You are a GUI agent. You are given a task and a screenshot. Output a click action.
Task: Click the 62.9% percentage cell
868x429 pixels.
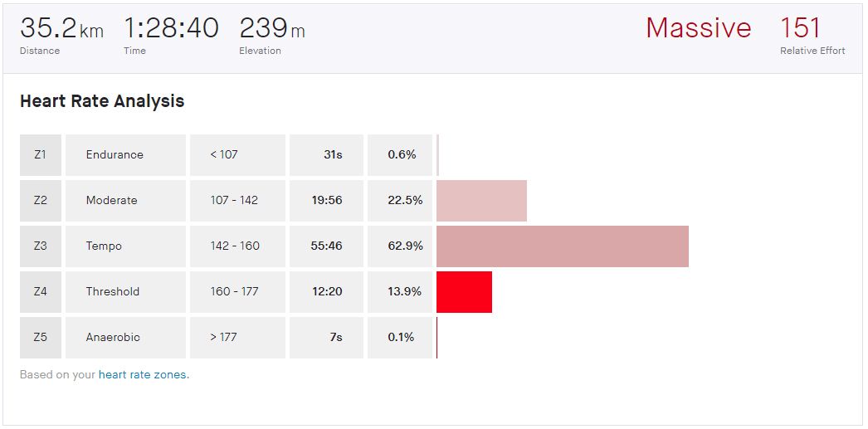pos(405,246)
